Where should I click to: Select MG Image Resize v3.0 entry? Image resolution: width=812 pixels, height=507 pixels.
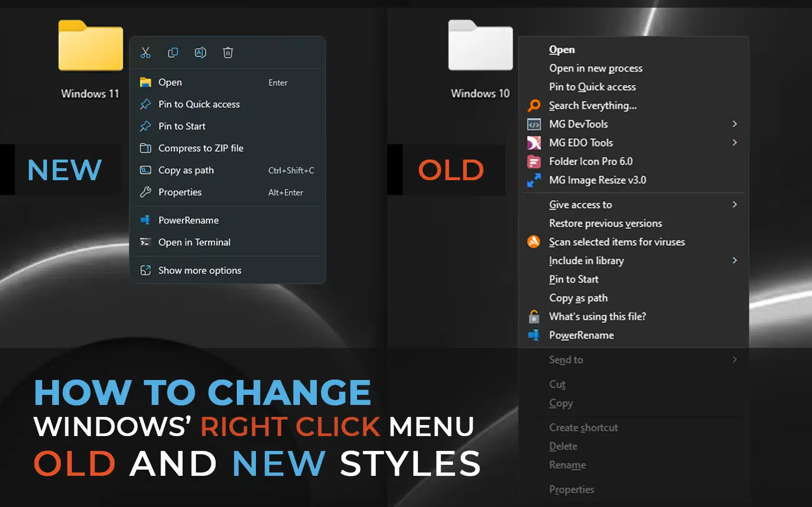coord(634,180)
